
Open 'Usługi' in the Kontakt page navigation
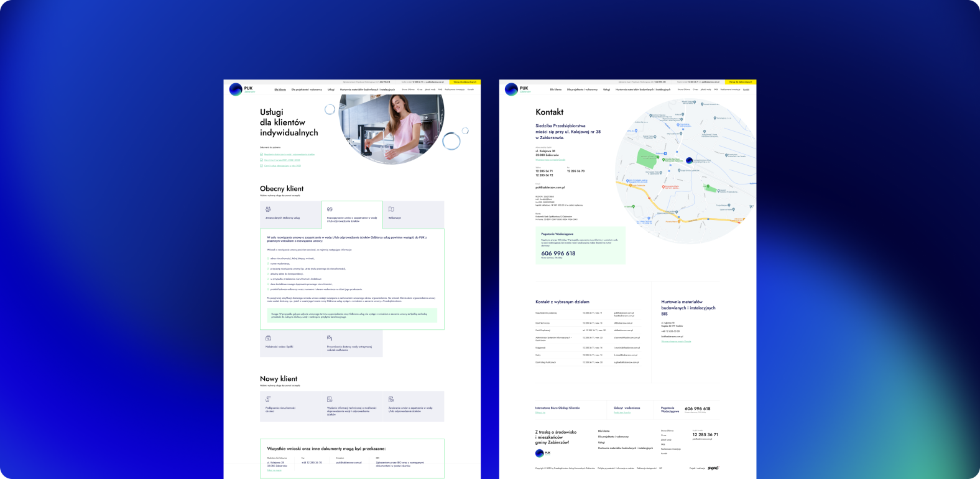606,89
